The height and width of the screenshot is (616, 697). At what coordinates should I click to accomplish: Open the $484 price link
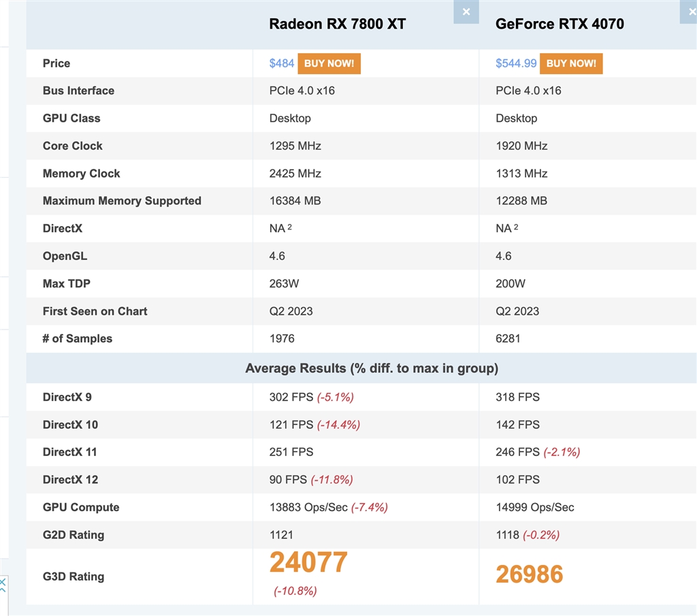pos(282,63)
